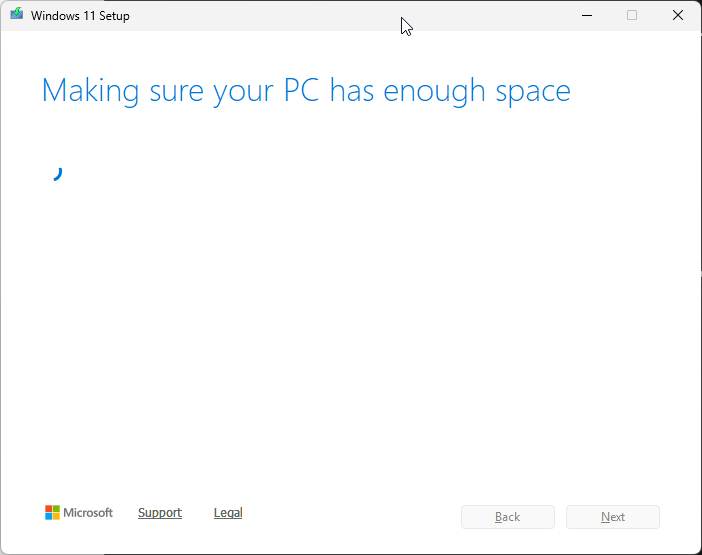
Task: Open the Legal link
Action: coord(228,513)
